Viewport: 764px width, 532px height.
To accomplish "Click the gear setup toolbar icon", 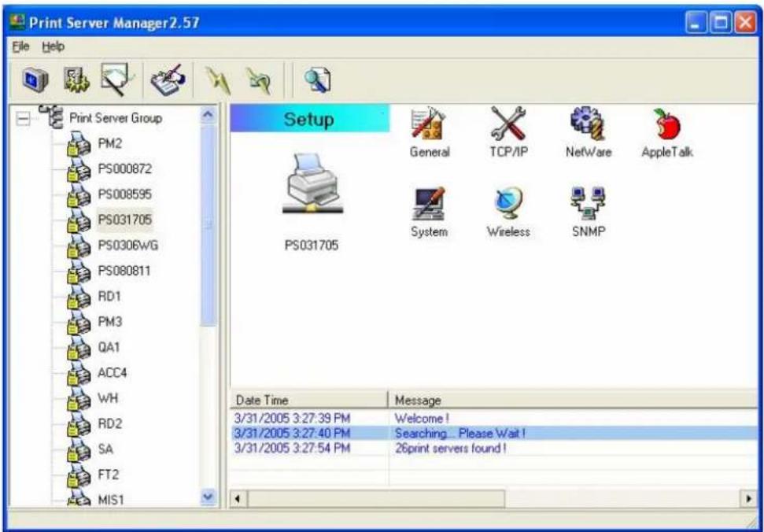I will pos(76,80).
